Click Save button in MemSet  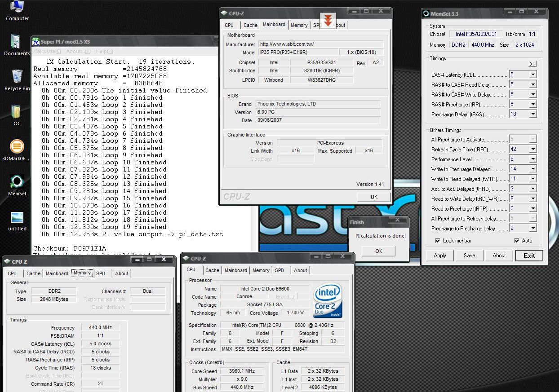[470, 255]
